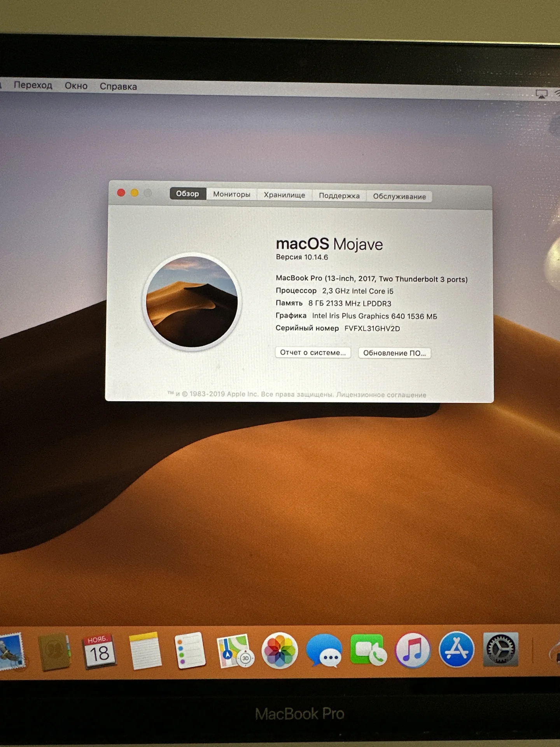Screen dimensions: 560x747
Task: Open the Messages app in the Dock
Action: pyautogui.click(x=324, y=651)
